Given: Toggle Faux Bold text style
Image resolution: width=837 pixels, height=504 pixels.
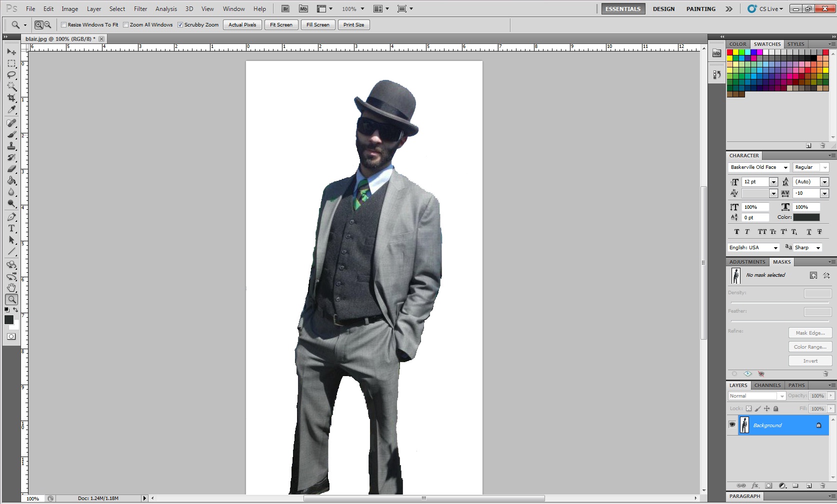Looking at the screenshot, I should click(736, 232).
